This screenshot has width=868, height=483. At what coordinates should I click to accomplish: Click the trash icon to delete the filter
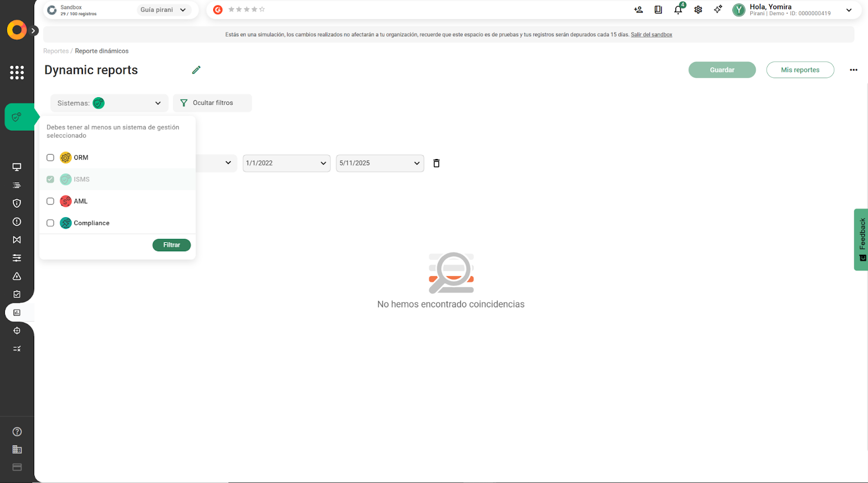pos(436,163)
